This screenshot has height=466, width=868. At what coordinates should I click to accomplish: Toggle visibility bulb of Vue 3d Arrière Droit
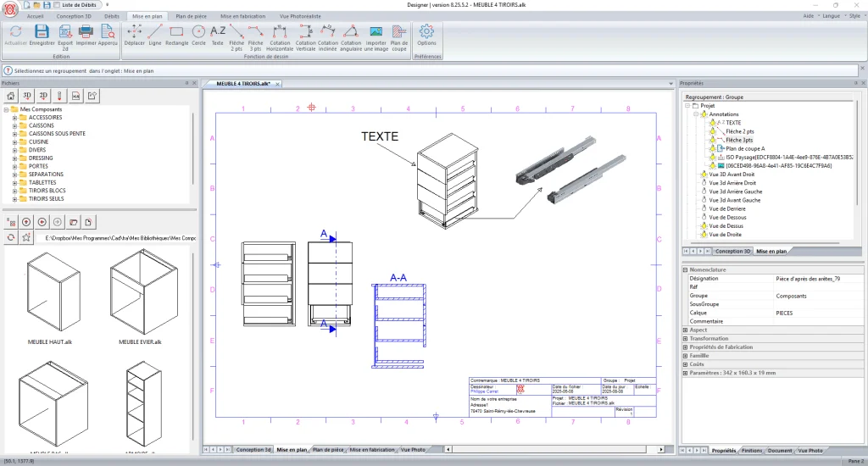[x=704, y=183]
